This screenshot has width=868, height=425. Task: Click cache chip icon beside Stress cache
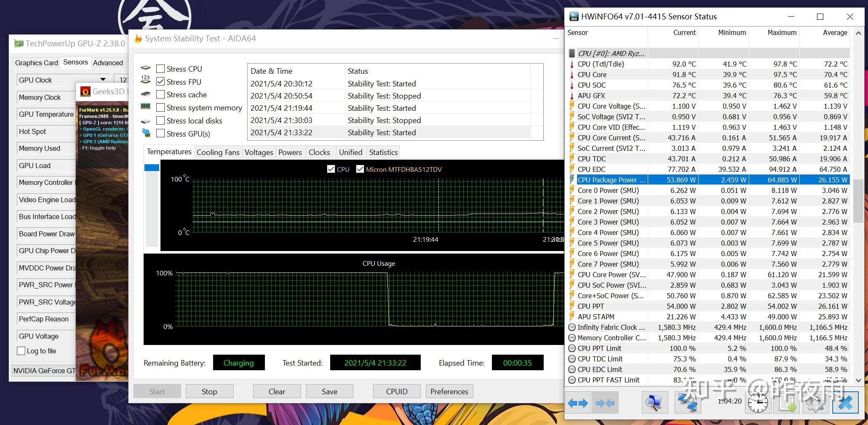point(145,94)
